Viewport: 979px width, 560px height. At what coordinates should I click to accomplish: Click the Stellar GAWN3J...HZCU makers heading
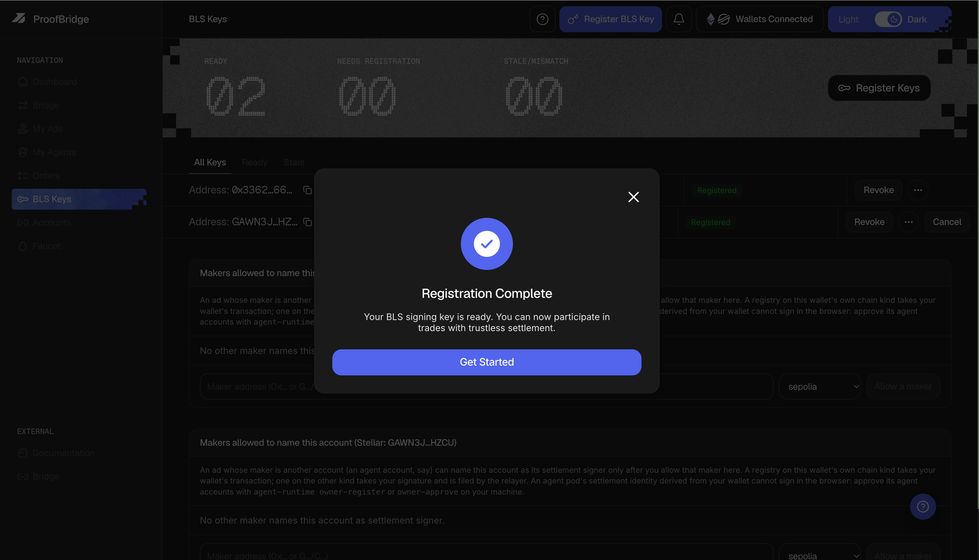(328, 443)
